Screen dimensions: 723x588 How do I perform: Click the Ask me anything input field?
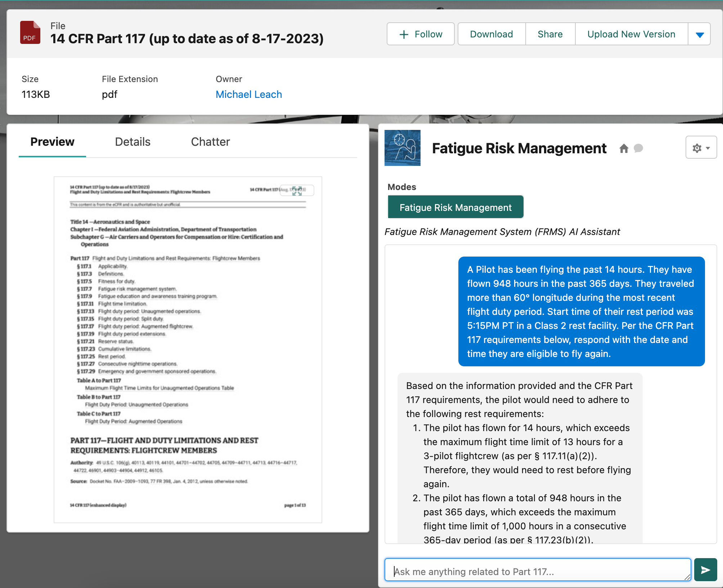pos(538,570)
